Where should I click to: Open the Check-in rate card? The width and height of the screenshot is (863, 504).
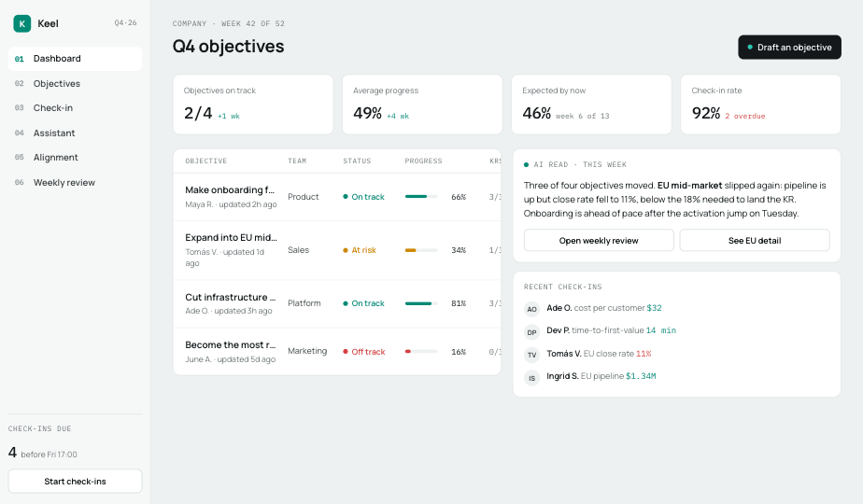click(760, 105)
